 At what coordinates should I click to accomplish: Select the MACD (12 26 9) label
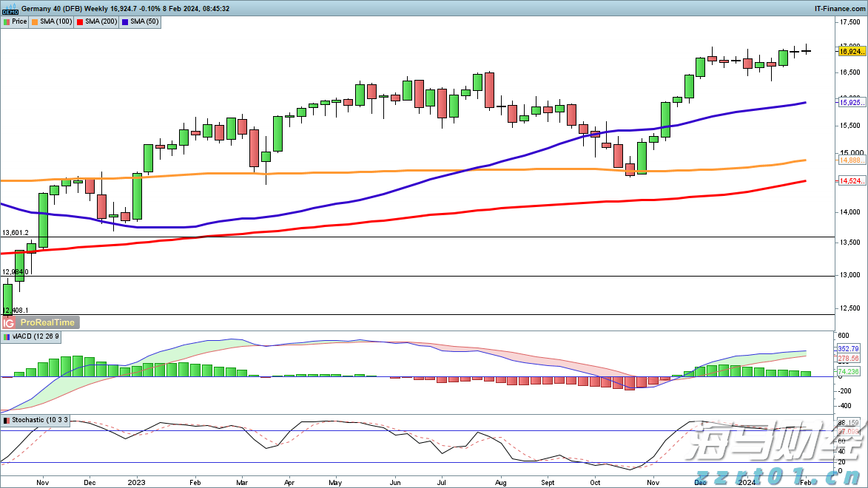37,336
